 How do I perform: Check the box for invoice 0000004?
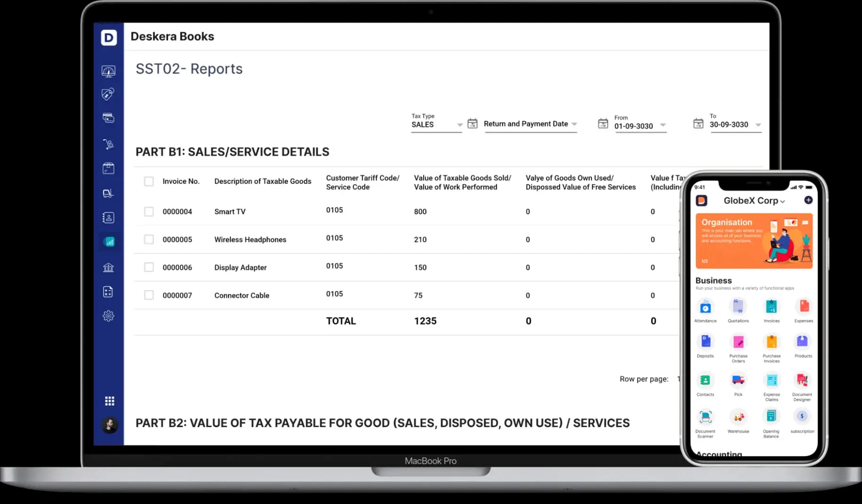tap(149, 211)
